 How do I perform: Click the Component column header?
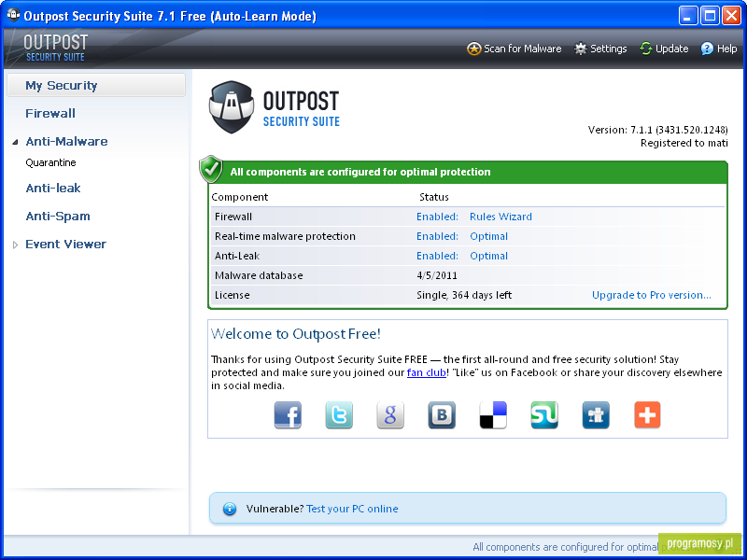(240, 197)
